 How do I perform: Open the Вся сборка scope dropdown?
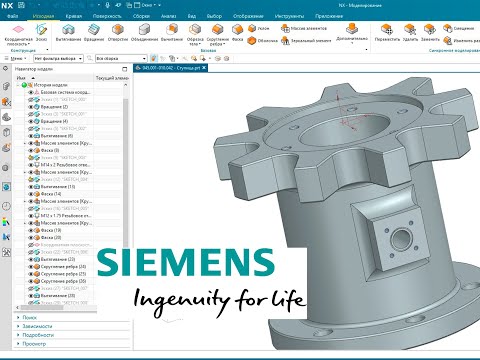coord(121,58)
